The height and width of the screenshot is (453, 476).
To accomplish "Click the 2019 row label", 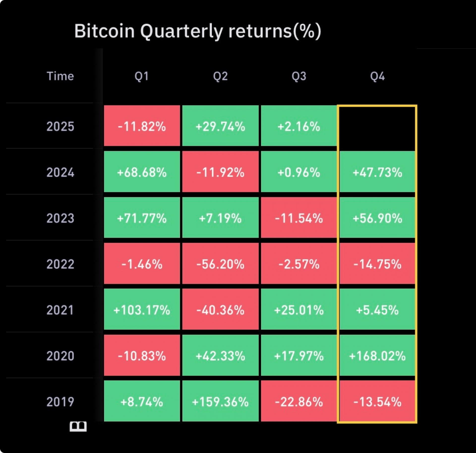I will pyautogui.click(x=60, y=402).
